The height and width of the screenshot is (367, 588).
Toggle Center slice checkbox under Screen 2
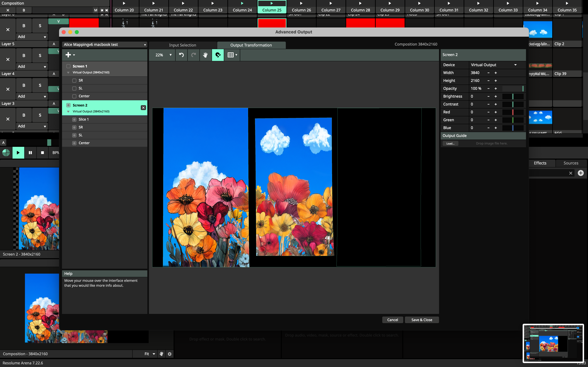point(74,143)
